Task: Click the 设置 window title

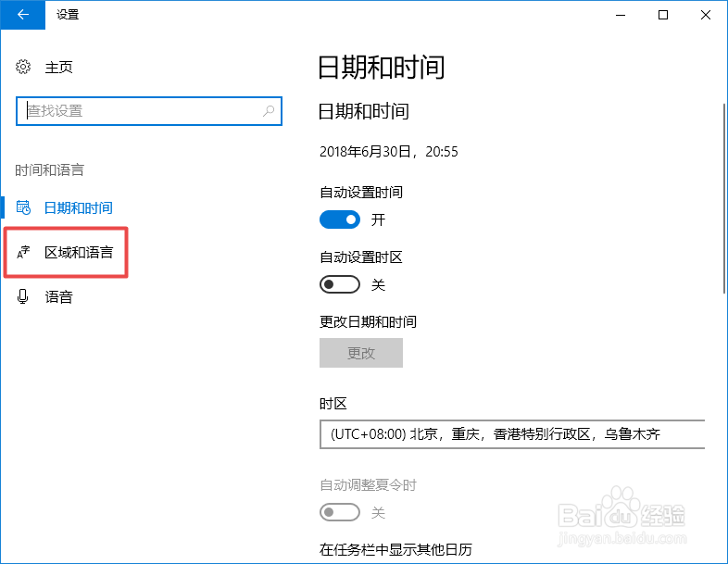Action: point(68,15)
